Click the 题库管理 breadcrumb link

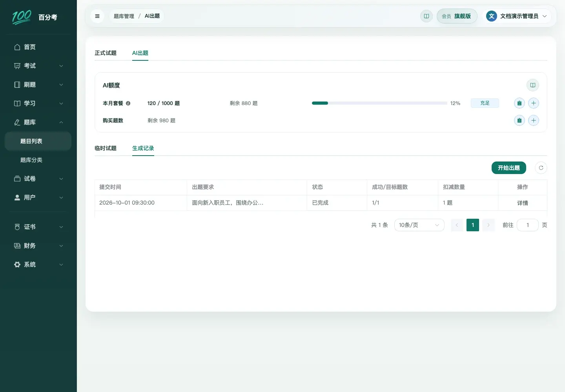click(x=124, y=16)
